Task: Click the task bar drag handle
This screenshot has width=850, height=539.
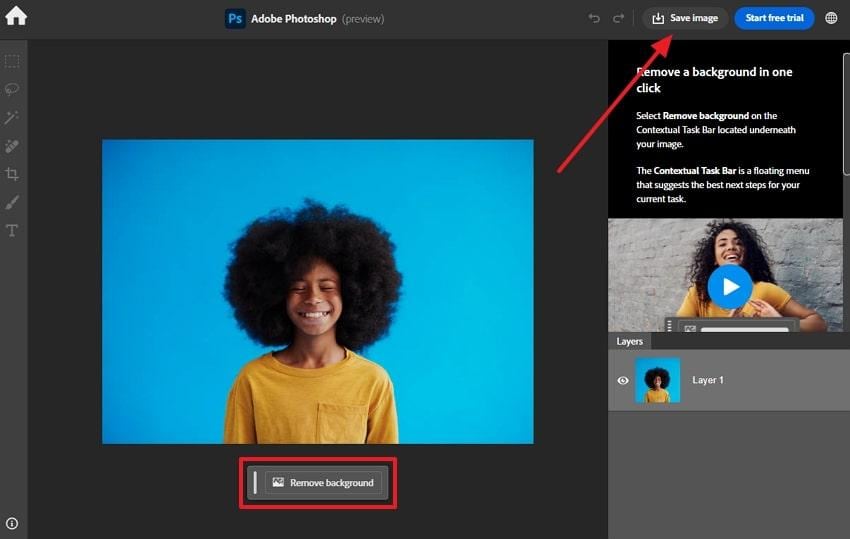Action: pos(255,482)
